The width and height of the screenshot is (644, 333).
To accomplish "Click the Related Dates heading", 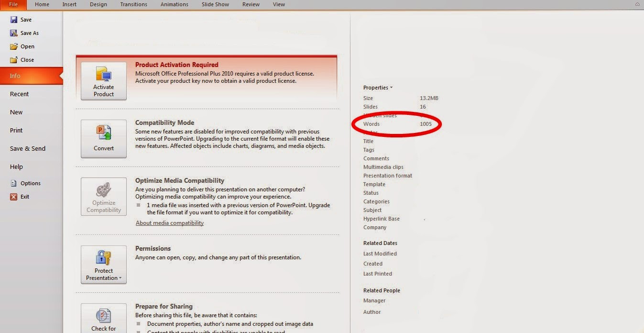I will [380, 243].
